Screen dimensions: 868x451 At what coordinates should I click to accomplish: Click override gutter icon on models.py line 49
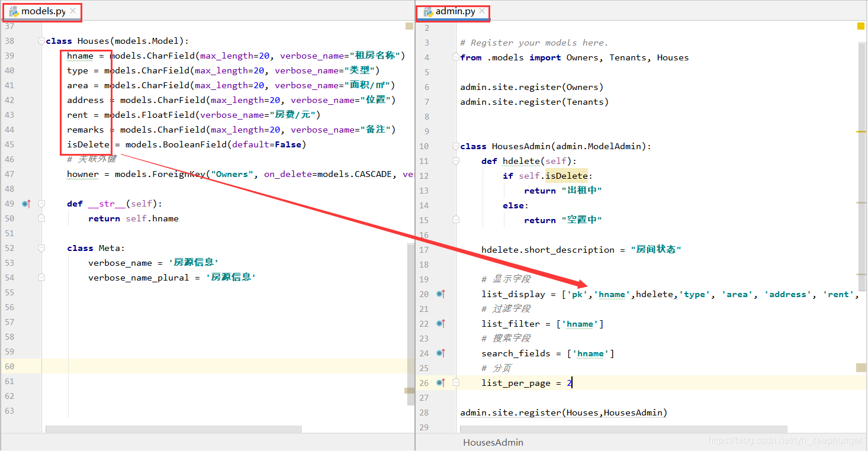click(25, 204)
